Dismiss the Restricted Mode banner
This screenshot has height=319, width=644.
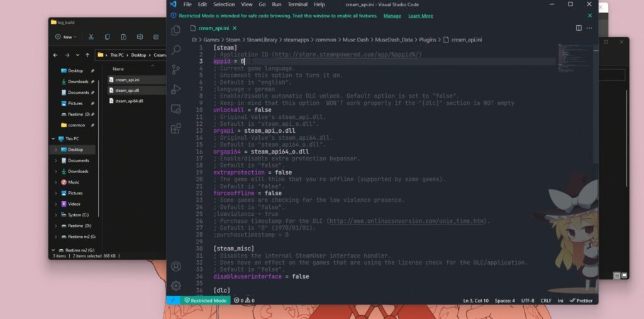point(590,16)
